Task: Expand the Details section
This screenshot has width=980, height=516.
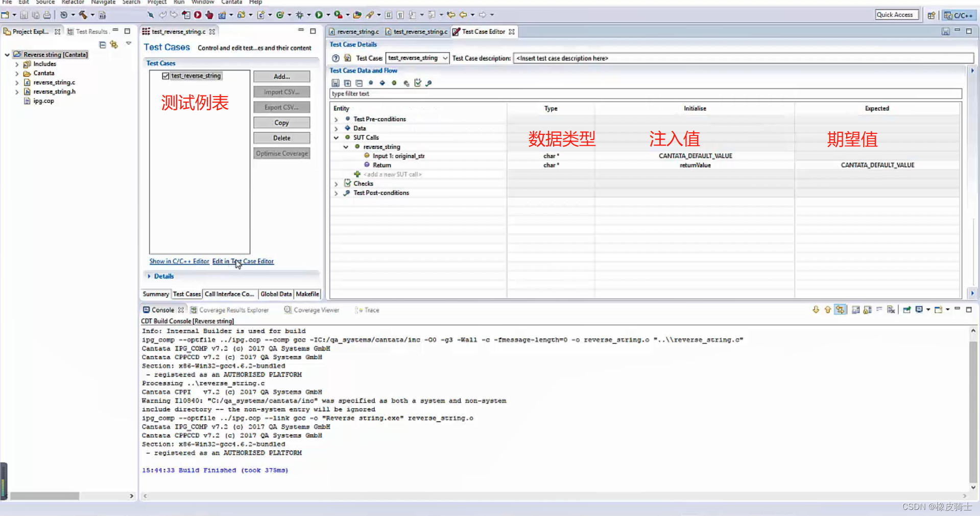Action: 149,276
